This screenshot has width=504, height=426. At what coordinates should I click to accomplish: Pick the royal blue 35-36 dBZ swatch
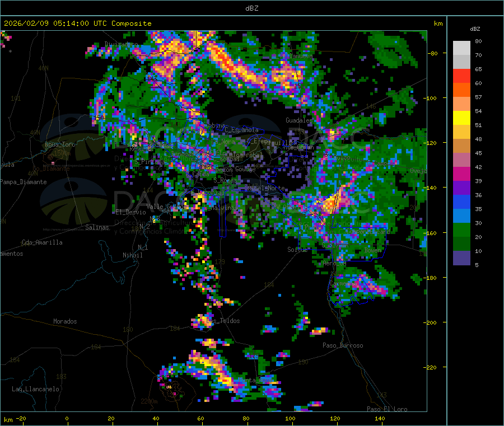click(461, 202)
